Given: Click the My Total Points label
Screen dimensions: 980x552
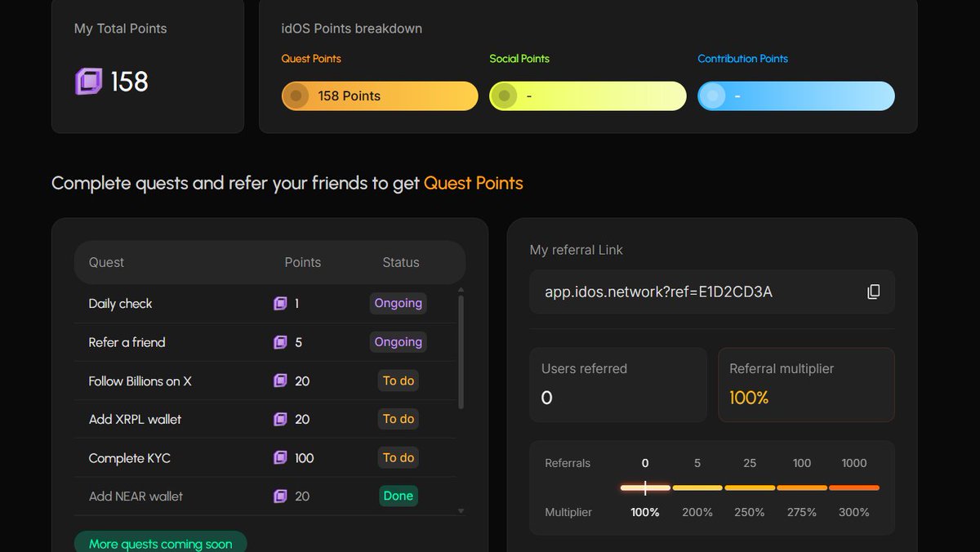Looking at the screenshot, I should coord(120,29).
